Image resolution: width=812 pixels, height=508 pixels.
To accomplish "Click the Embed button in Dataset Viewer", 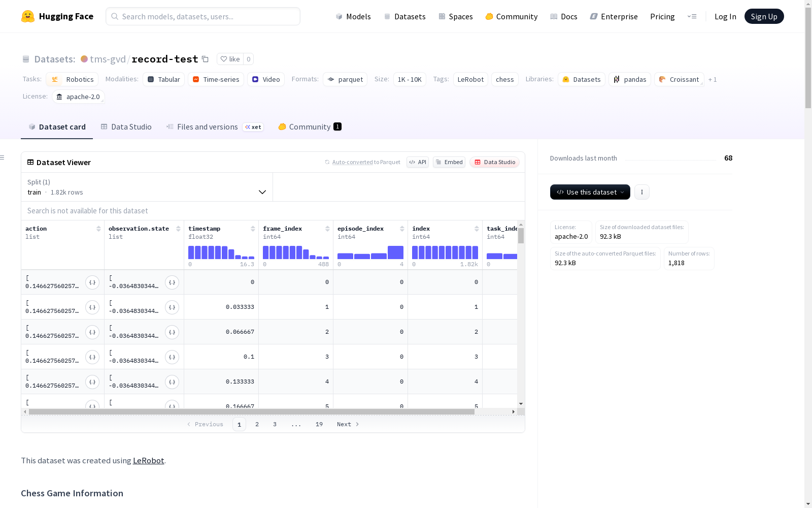I will [x=449, y=162].
